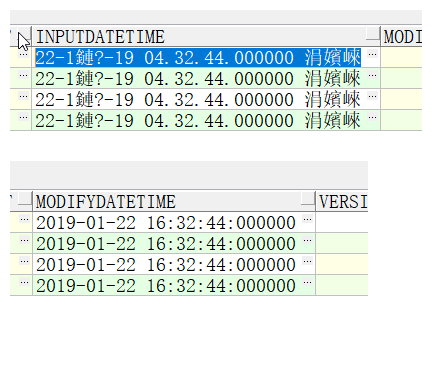
Task: Click the MODI column header in upper grid
Action: pos(401,37)
